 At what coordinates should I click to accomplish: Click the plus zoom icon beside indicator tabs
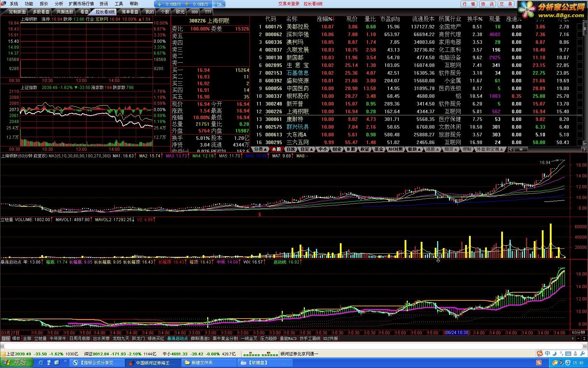[573, 339]
